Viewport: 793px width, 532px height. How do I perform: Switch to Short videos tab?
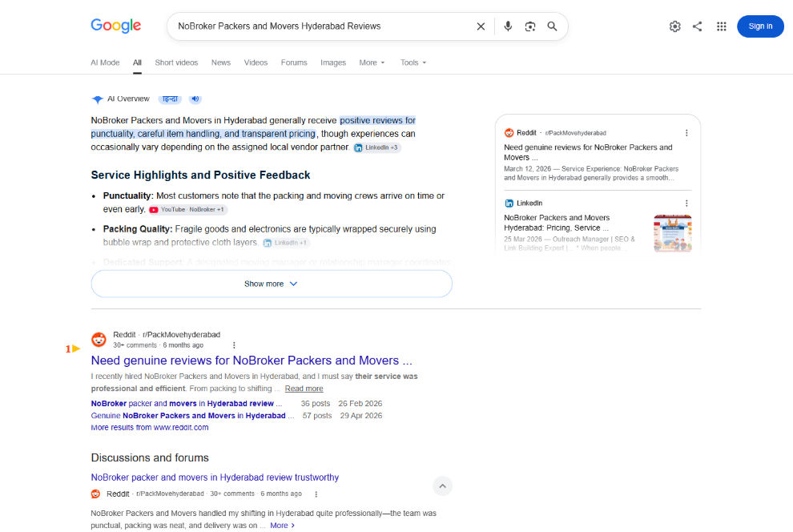pyautogui.click(x=176, y=62)
